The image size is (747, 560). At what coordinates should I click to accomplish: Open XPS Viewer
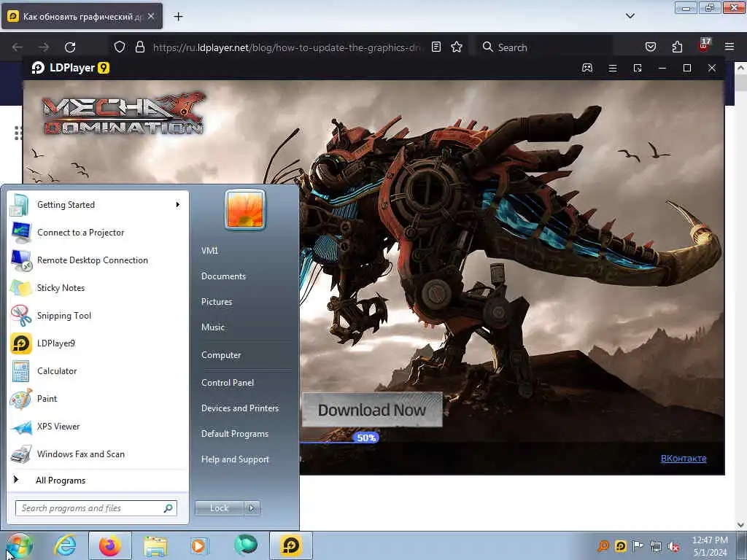(98, 427)
